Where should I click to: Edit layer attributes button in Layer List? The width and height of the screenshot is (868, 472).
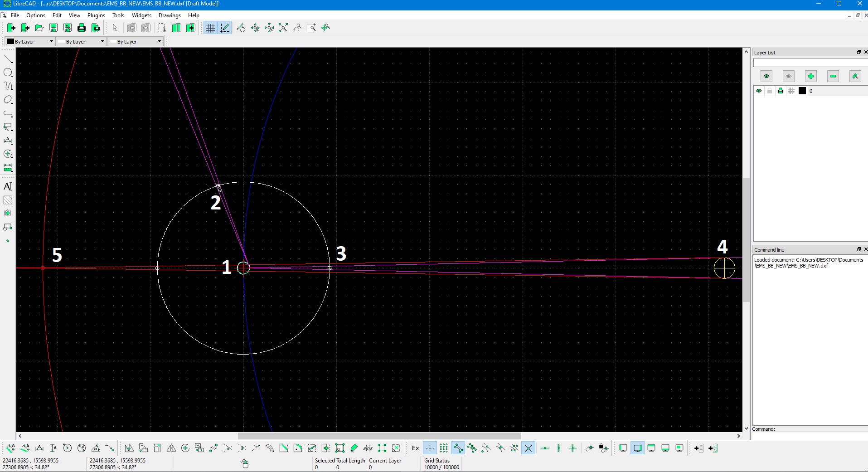pos(855,76)
